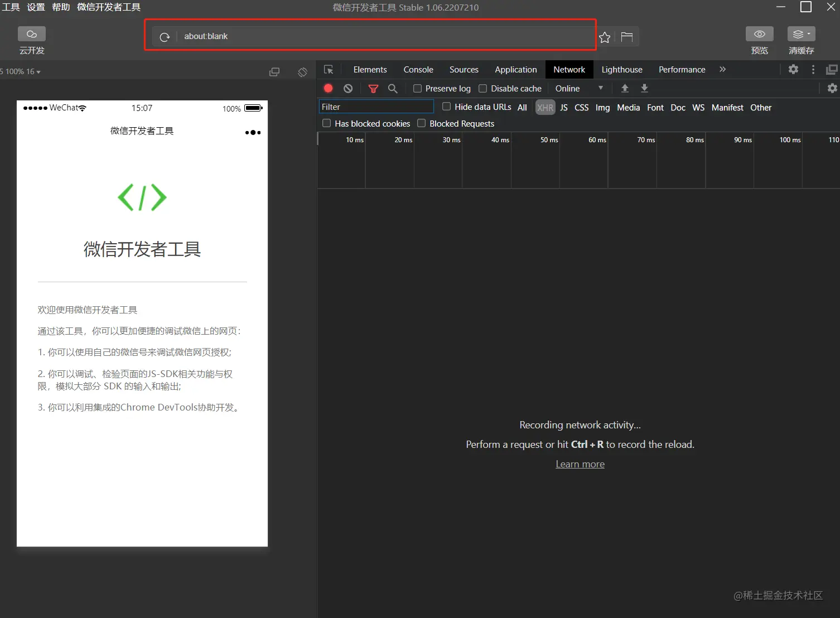Click the 50 ms timeline marker
Screen dimensions: 840x618
(x=549, y=139)
